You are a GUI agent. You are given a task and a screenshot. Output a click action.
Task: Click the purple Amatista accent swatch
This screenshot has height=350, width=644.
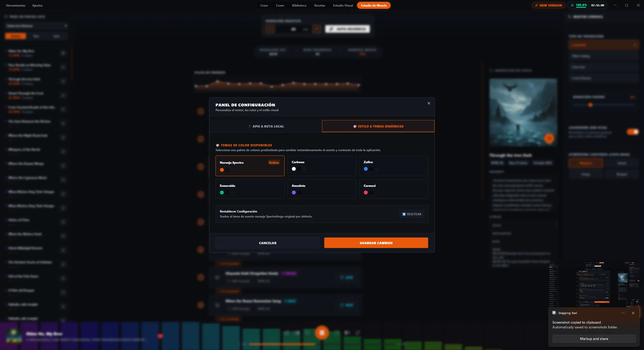click(294, 193)
